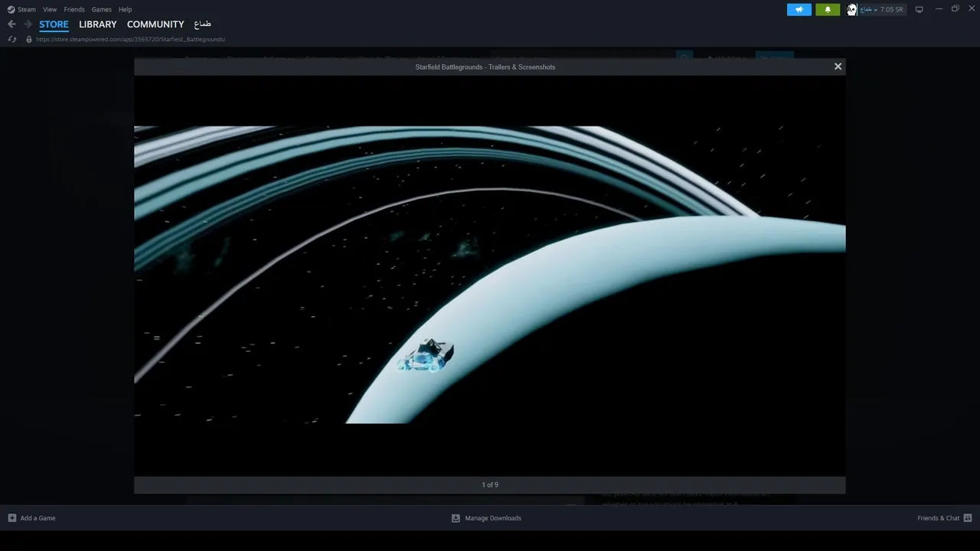Open the Friends menu

tap(74, 9)
